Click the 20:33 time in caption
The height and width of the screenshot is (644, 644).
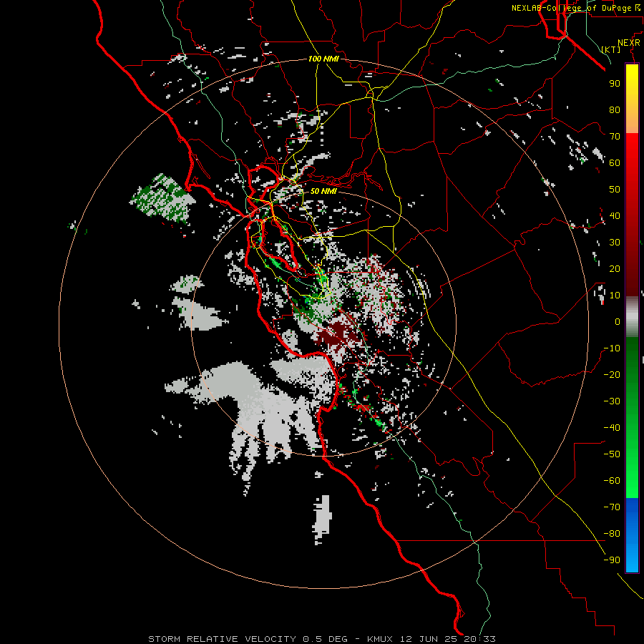(x=479, y=639)
